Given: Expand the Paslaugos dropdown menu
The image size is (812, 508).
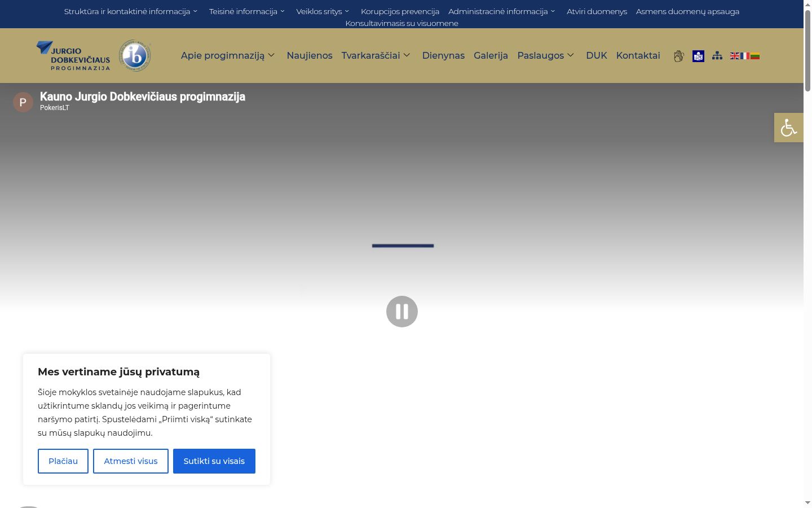Looking at the screenshot, I should (546, 55).
